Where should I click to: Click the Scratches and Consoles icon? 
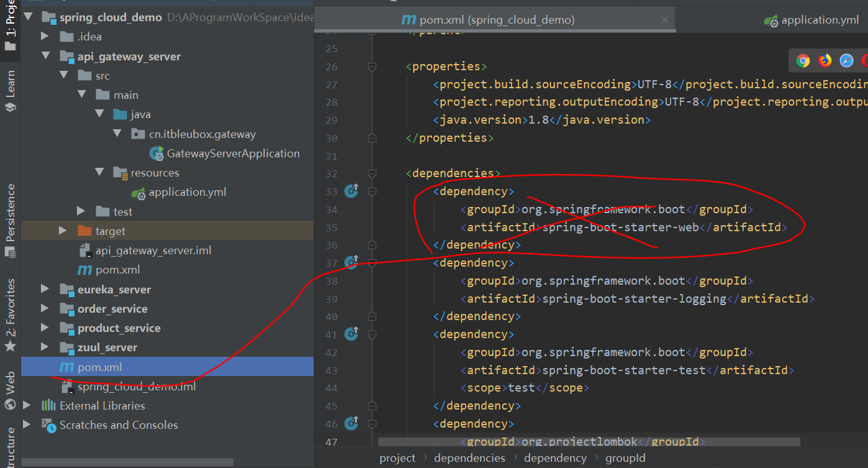click(48, 424)
